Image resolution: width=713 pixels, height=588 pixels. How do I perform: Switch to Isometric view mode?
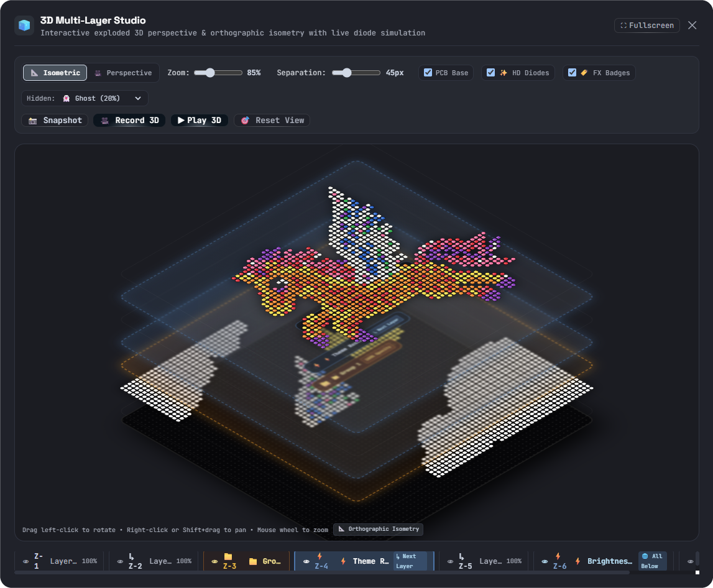(x=55, y=73)
